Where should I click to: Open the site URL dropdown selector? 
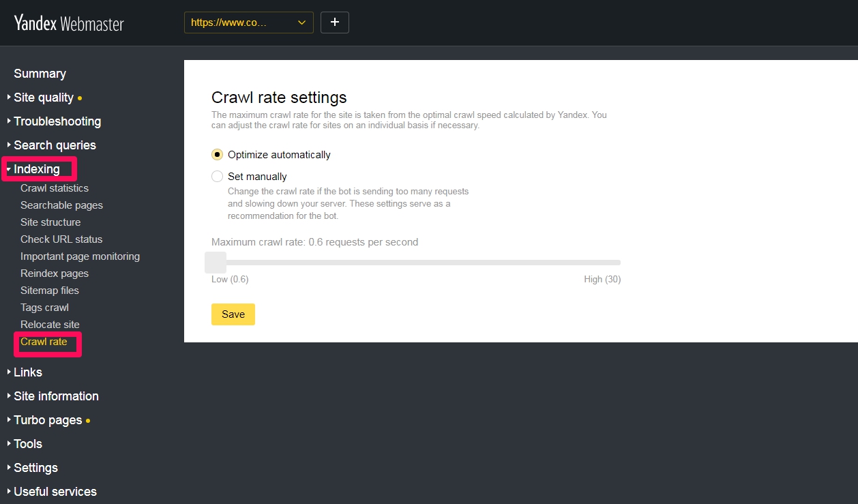248,23
